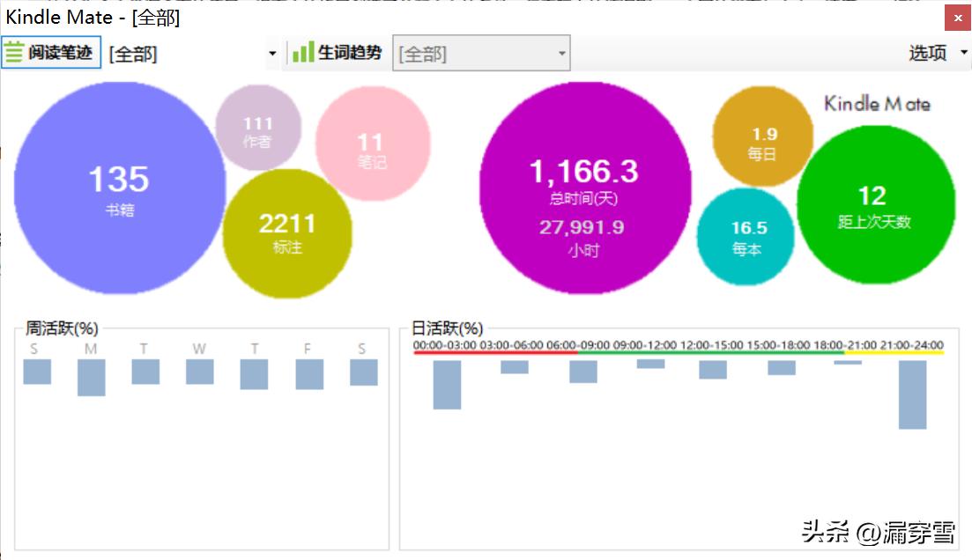Close the Kindle Mate window
The image size is (972, 560).
956,18
